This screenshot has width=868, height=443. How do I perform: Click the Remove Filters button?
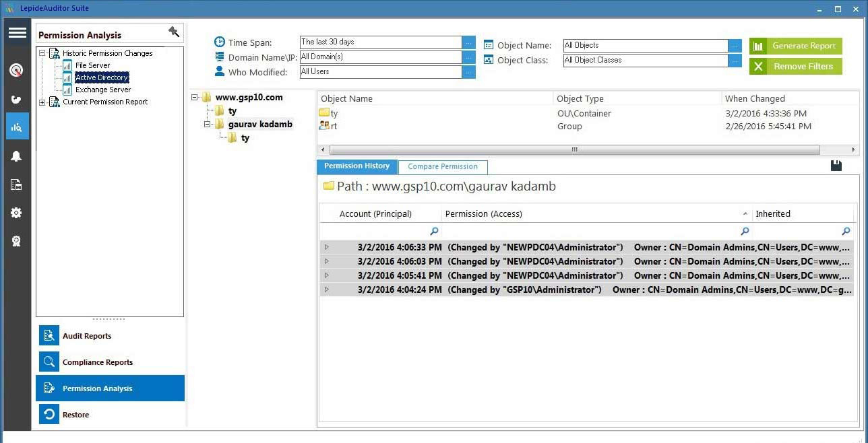(796, 66)
